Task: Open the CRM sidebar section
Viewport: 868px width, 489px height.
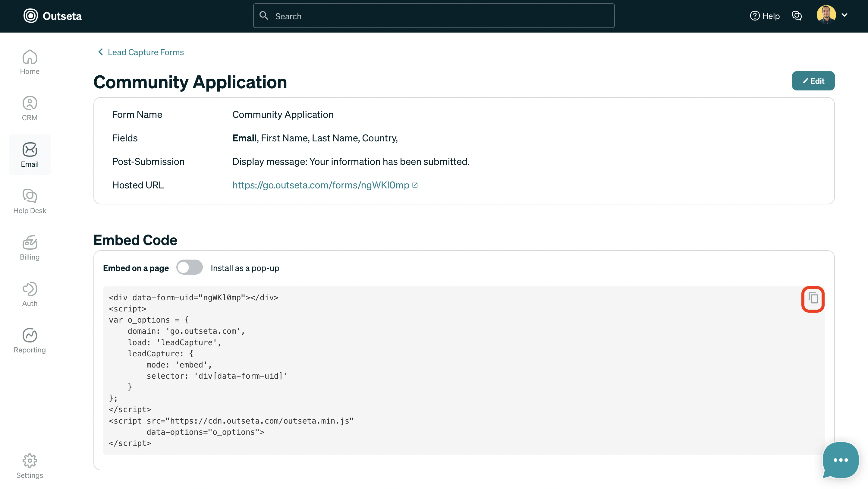Action: pyautogui.click(x=30, y=109)
